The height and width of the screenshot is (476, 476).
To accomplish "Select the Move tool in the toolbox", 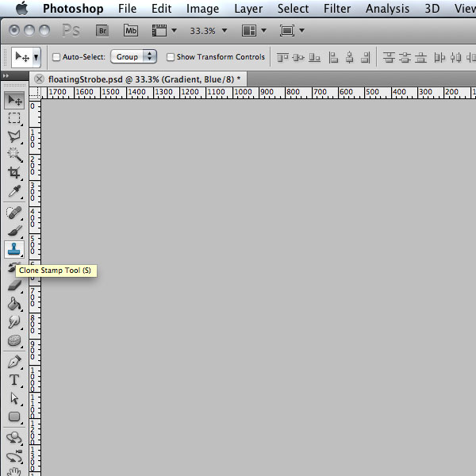I will pyautogui.click(x=14, y=100).
